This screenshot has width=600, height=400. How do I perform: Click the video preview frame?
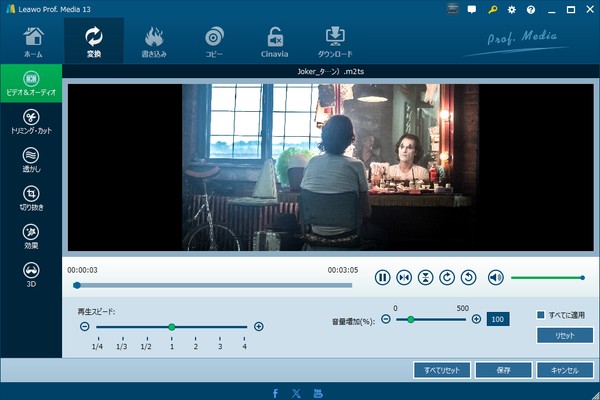tap(331, 167)
